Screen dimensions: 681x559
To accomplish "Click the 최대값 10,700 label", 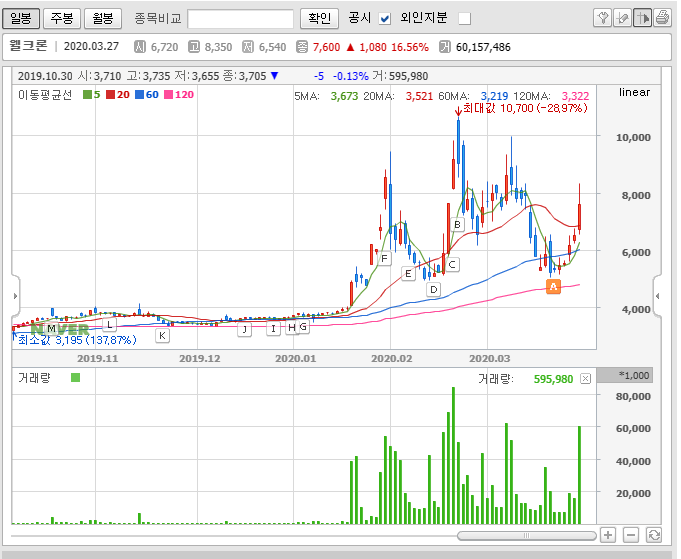I will (525, 108).
